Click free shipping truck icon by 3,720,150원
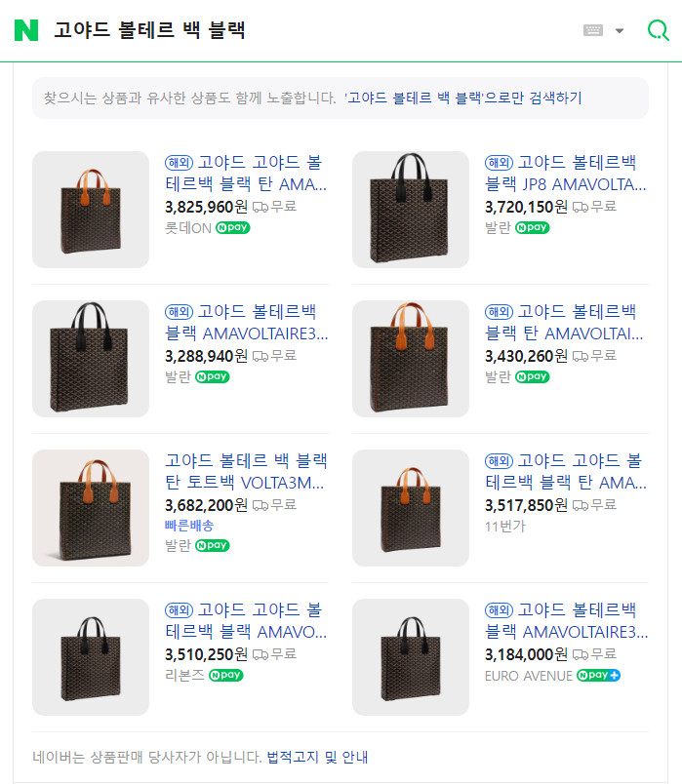 click(x=581, y=207)
